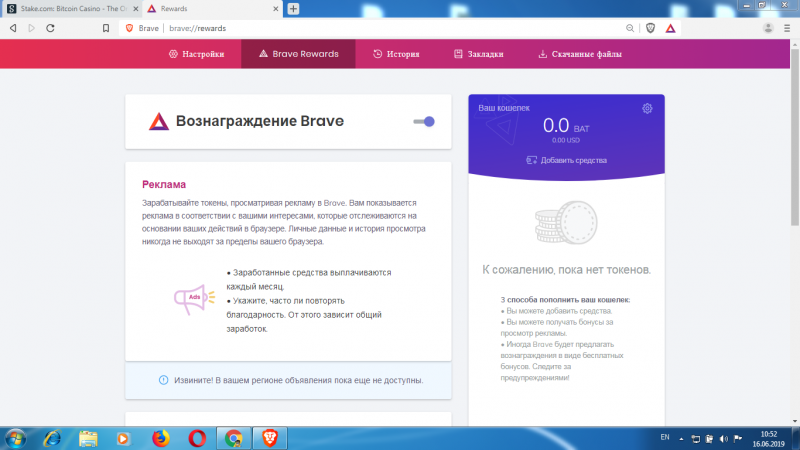Screen dimensions: 800x450
Task: Launch Firefox from the taskbar
Action: 161,438
